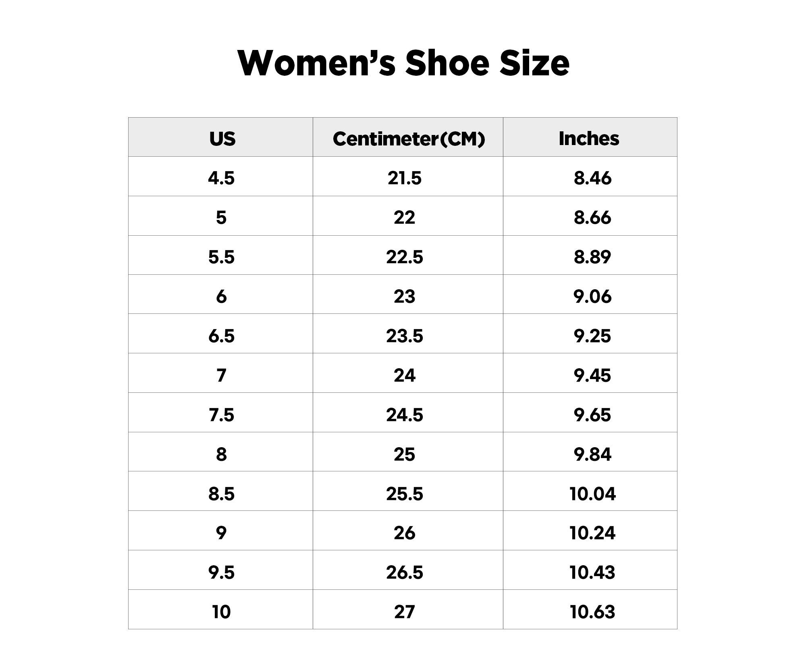
Task: Select the 10.63 inches cell
Action: coord(590,610)
